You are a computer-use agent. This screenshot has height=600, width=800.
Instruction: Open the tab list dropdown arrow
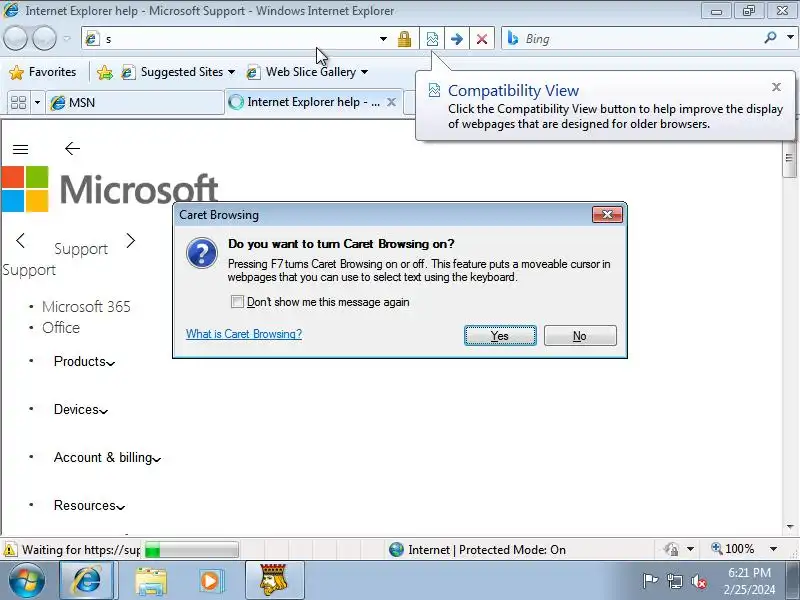[x=37, y=103]
